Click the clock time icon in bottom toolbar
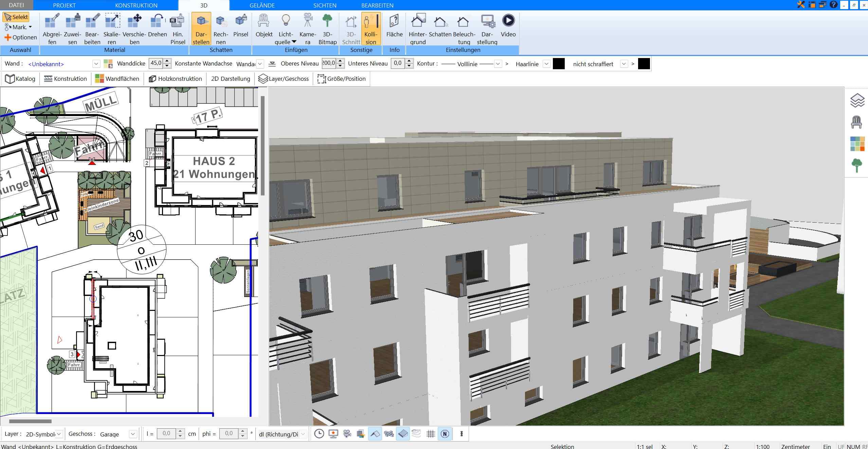Screen dimensions: 868x449 click(319, 434)
